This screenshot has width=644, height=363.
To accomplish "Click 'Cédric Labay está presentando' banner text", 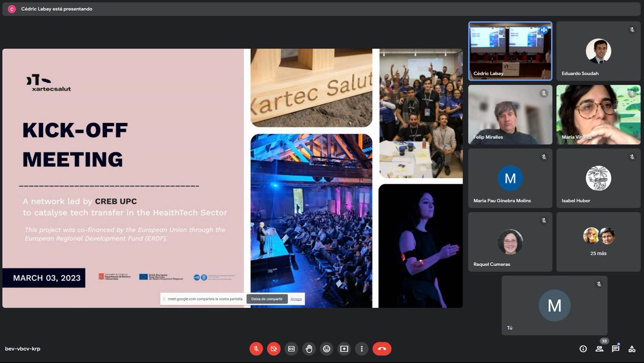I will (56, 9).
